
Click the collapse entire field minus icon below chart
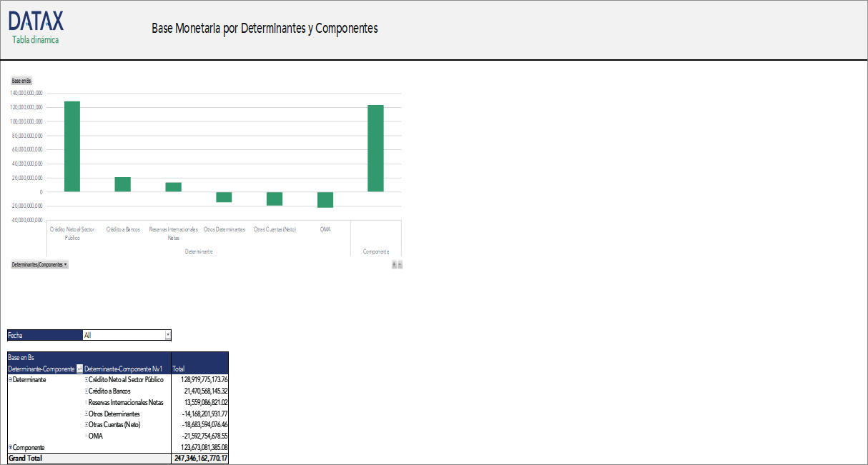coord(400,264)
